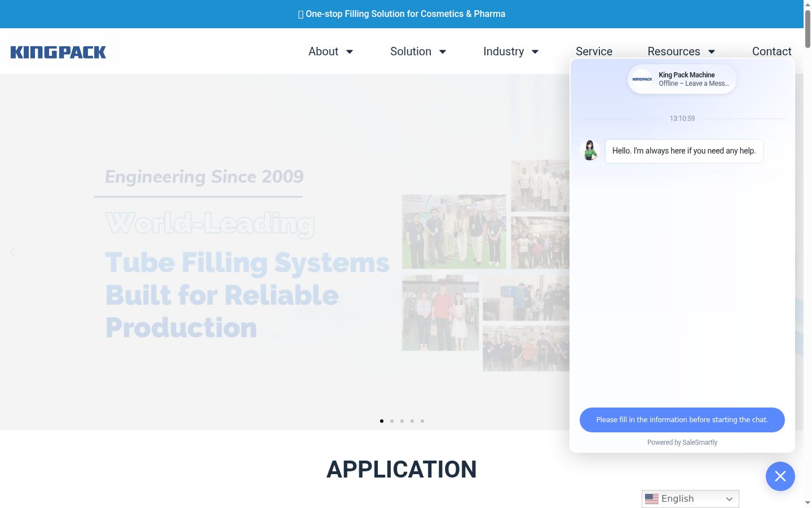Screen dimensions: 812x508
Task: Expand the Solution menu arrow
Action: coord(443,52)
